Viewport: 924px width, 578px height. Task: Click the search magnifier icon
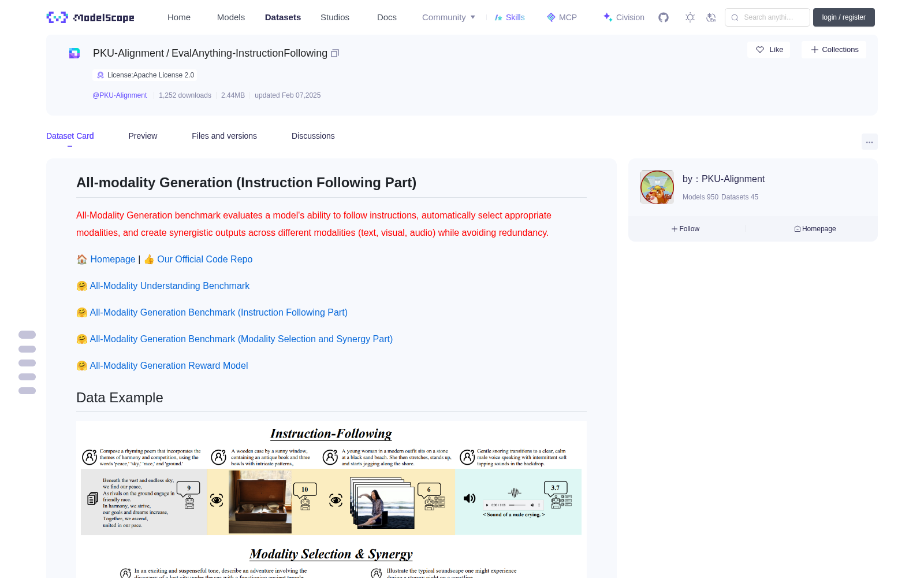tap(735, 17)
